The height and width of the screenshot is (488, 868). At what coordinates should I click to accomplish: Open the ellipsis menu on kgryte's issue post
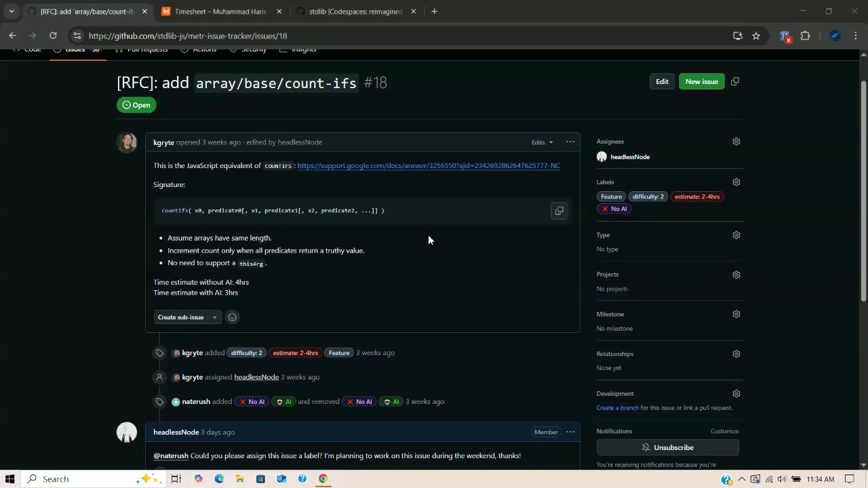coord(570,142)
